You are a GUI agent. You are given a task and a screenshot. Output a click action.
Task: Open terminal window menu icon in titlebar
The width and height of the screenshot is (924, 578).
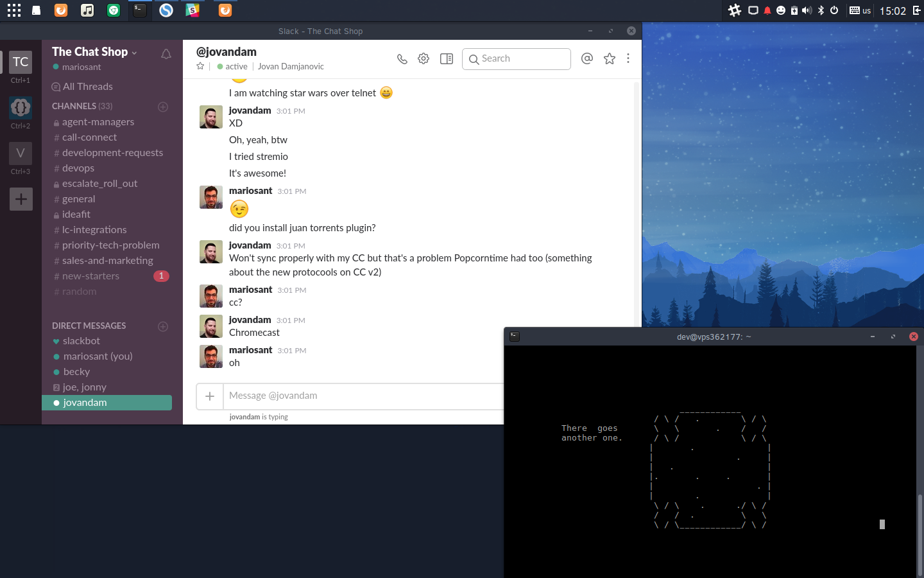coord(515,337)
